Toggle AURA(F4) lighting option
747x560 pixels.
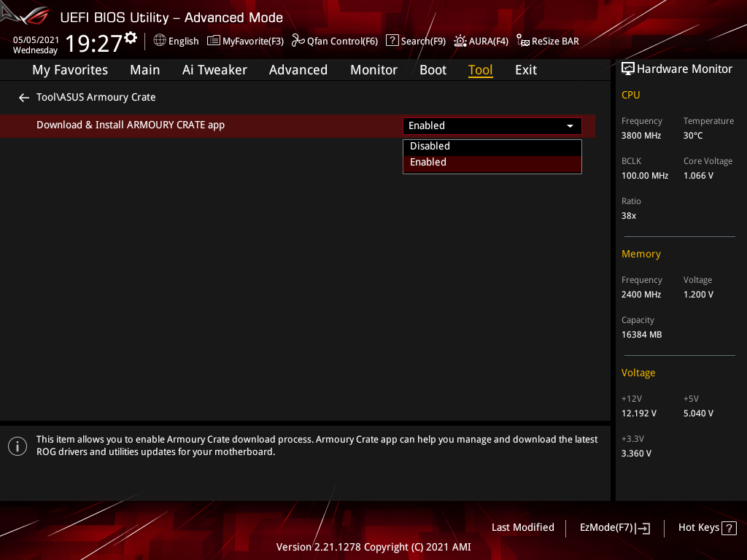pyautogui.click(x=481, y=41)
